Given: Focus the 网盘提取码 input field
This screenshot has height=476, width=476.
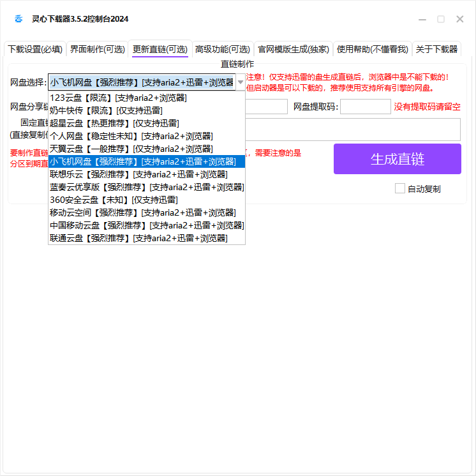Looking at the screenshot, I should (x=365, y=107).
